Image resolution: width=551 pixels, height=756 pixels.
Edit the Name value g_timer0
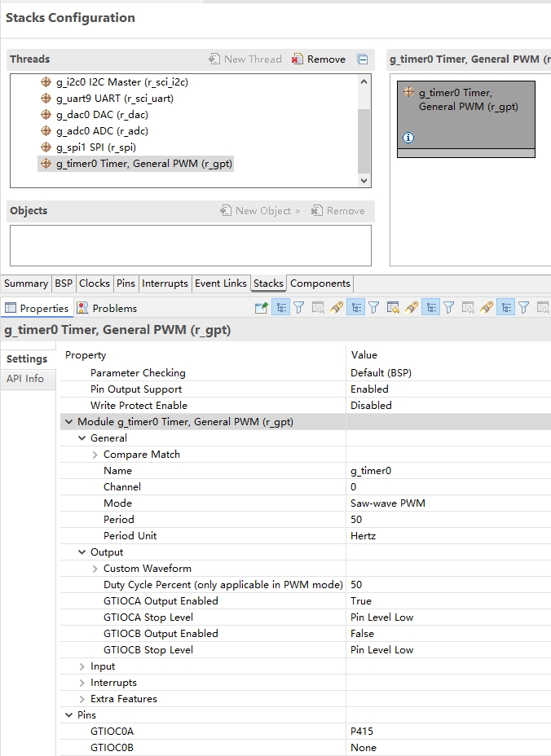click(x=371, y=471)
